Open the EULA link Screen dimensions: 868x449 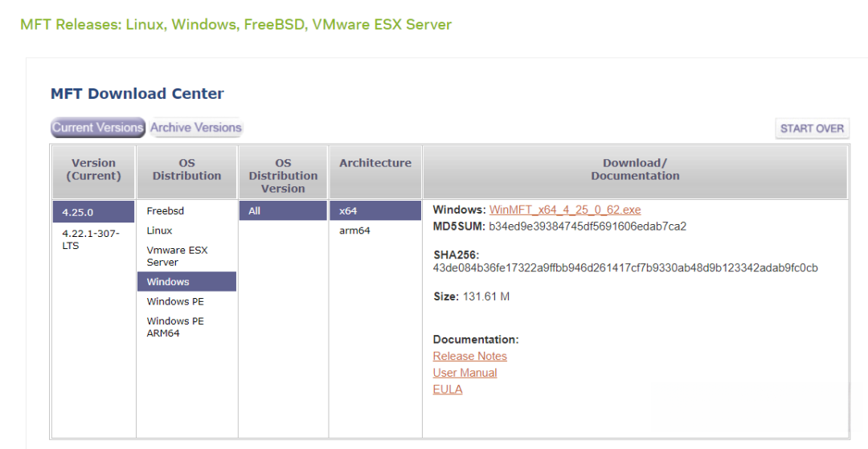pyautogui.click(x=448, y=390)
